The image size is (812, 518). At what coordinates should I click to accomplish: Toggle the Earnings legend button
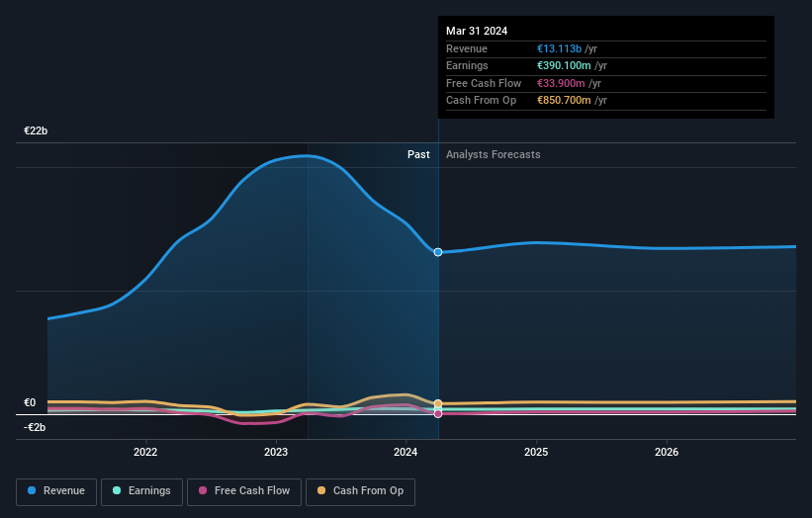coord(141,491)
